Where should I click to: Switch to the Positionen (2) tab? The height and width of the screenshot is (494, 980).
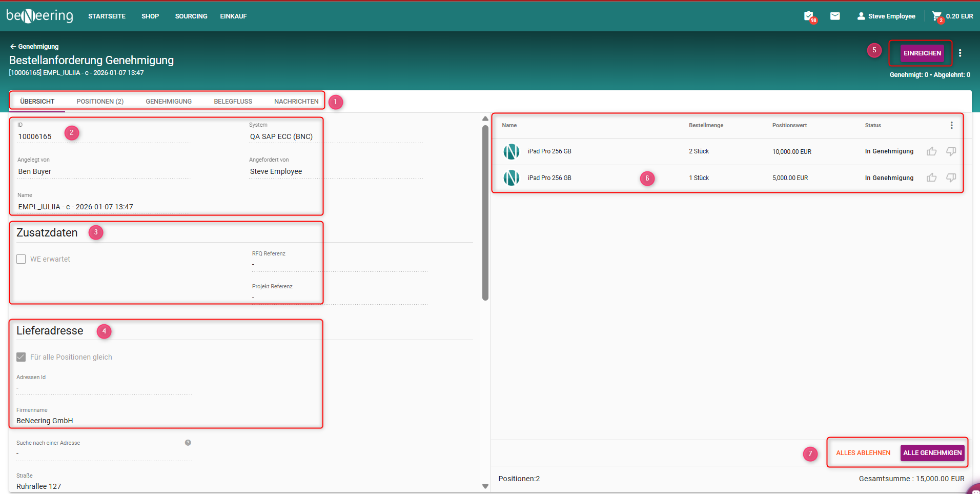click(x=100, y=102)
